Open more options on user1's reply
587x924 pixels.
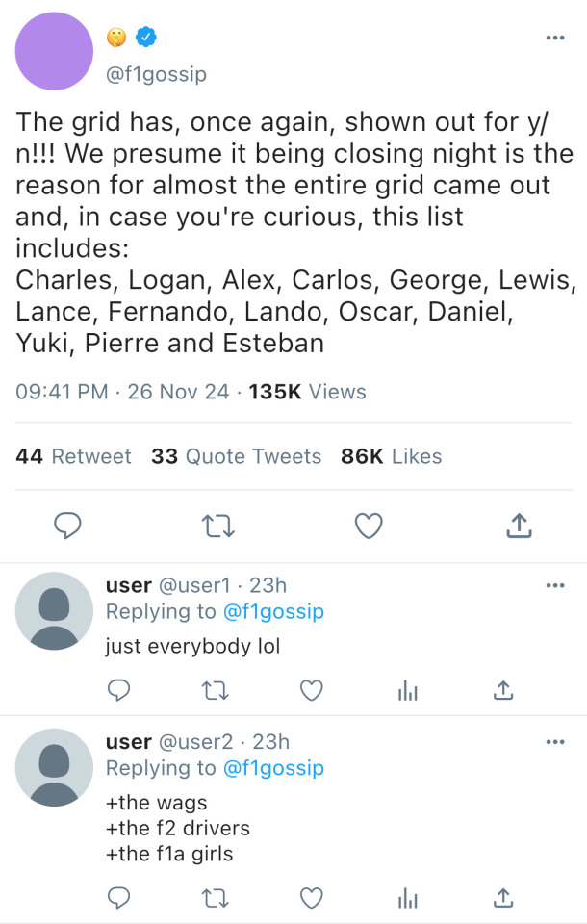555,585
